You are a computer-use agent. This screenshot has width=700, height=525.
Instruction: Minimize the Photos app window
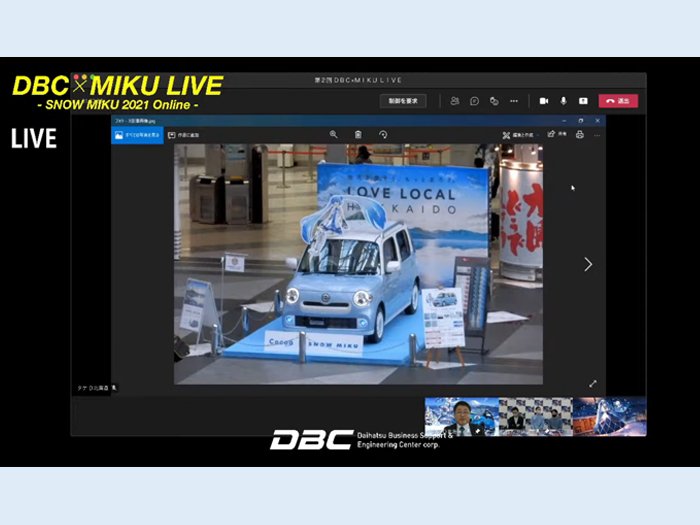pos(564,121)
